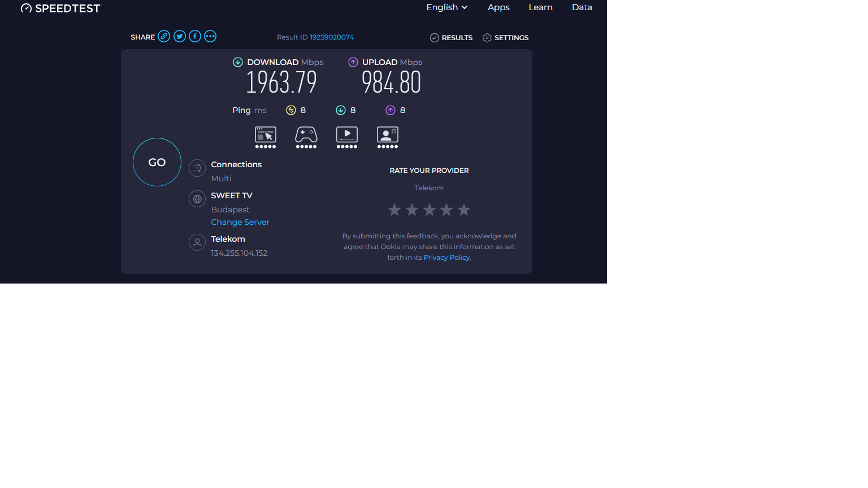This screenshot has width=868, height=488.
Task: Click Change Server link
Action: pyautogui.click(x=240, y=222)
